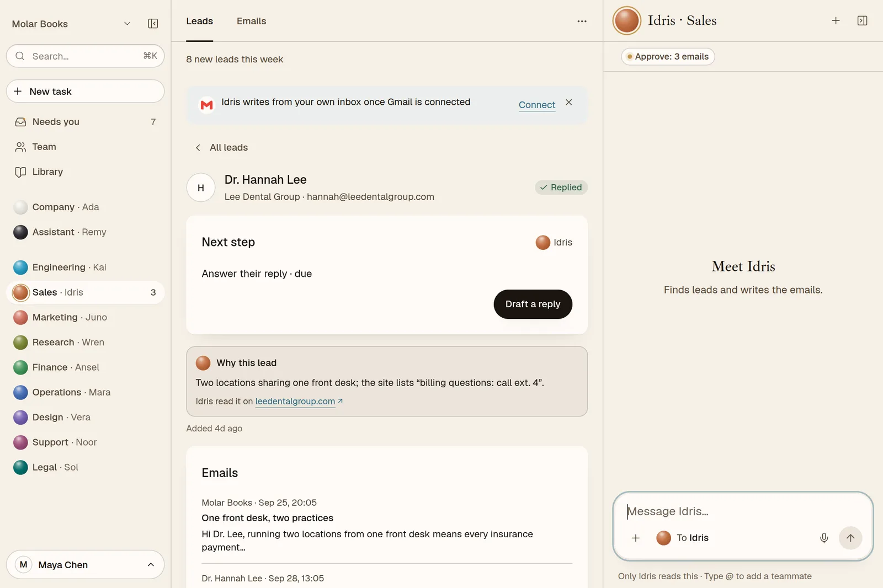Open Needs you inbox
The height and width of the screenshot is (588, 883).
click(86, 122)
